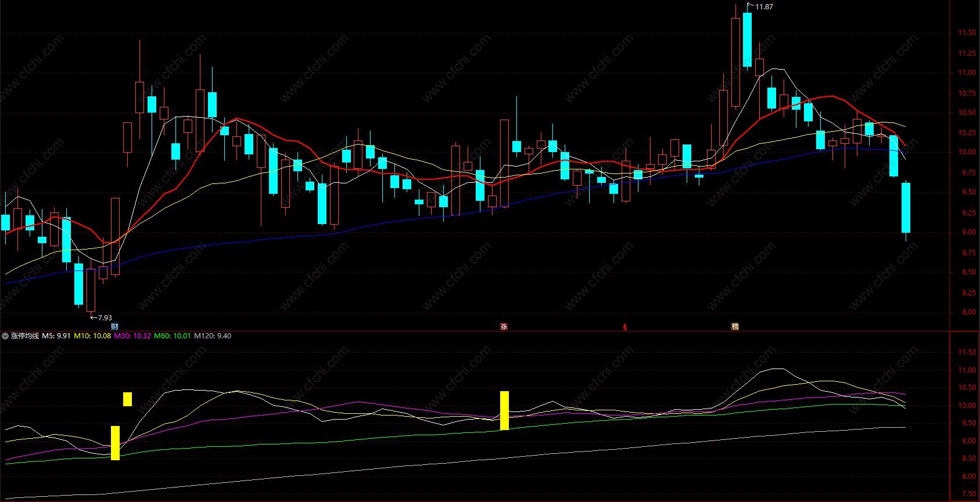This screenshot has height=502, width=980.
Task: Click the 涨 event marker icon
Action: coord(504,327)
